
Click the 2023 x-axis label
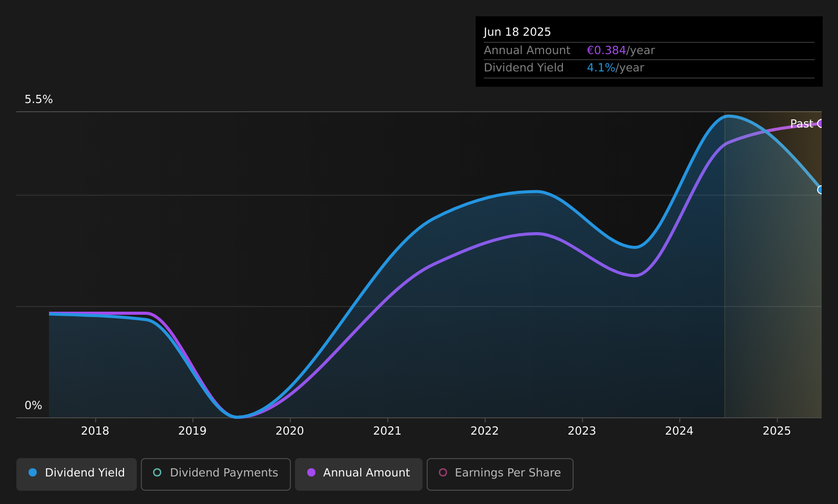pos(582,431)
